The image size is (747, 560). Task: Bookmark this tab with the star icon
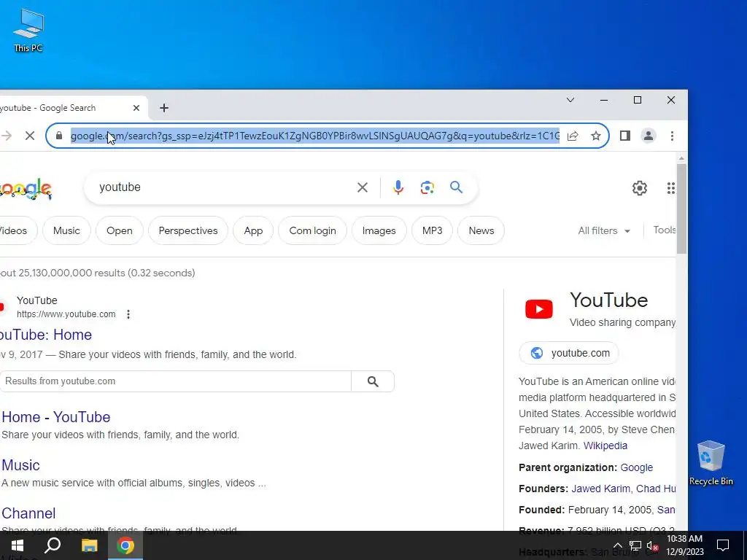(x=596, y=136)
